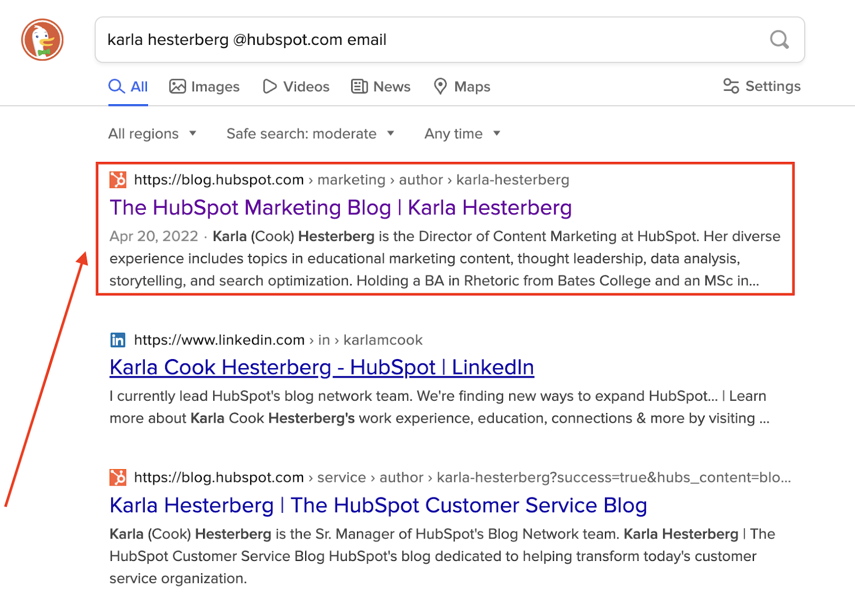Click snippet 'I currently lead HubSpot's blog network team'
855x616 pixels.
(439, 407)
